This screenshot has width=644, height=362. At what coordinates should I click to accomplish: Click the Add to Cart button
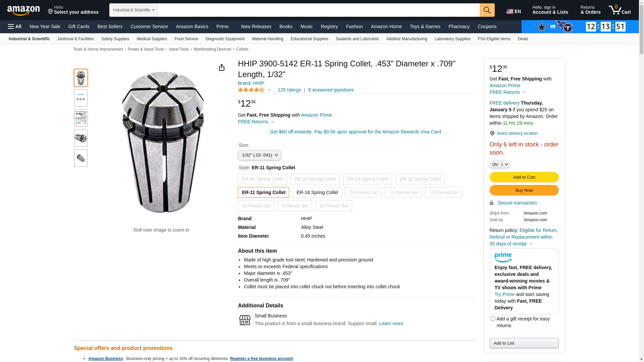click(x=524, y=177)
